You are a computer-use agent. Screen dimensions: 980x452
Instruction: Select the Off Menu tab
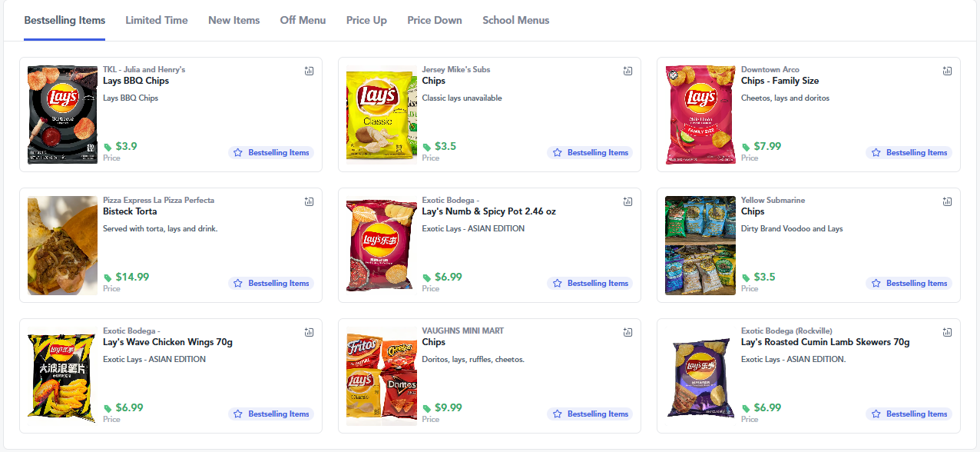303,21
